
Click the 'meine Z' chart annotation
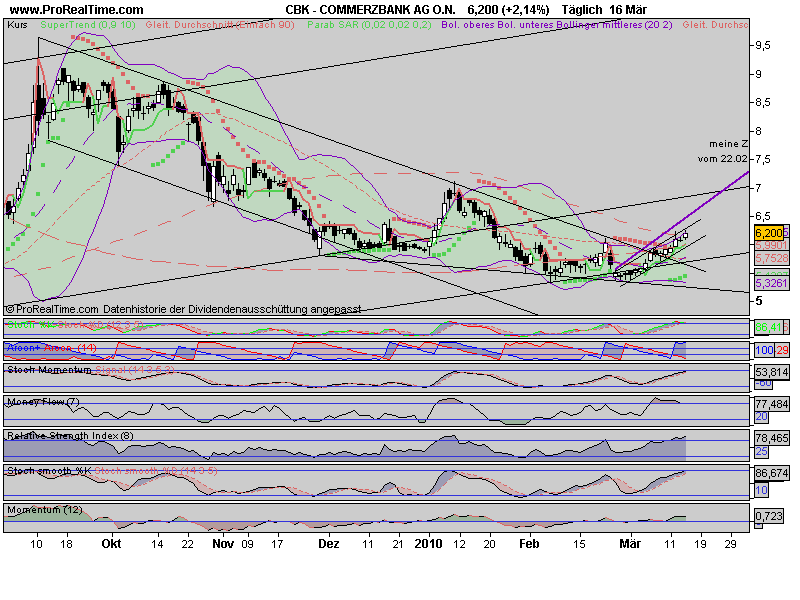coord(729,144)
